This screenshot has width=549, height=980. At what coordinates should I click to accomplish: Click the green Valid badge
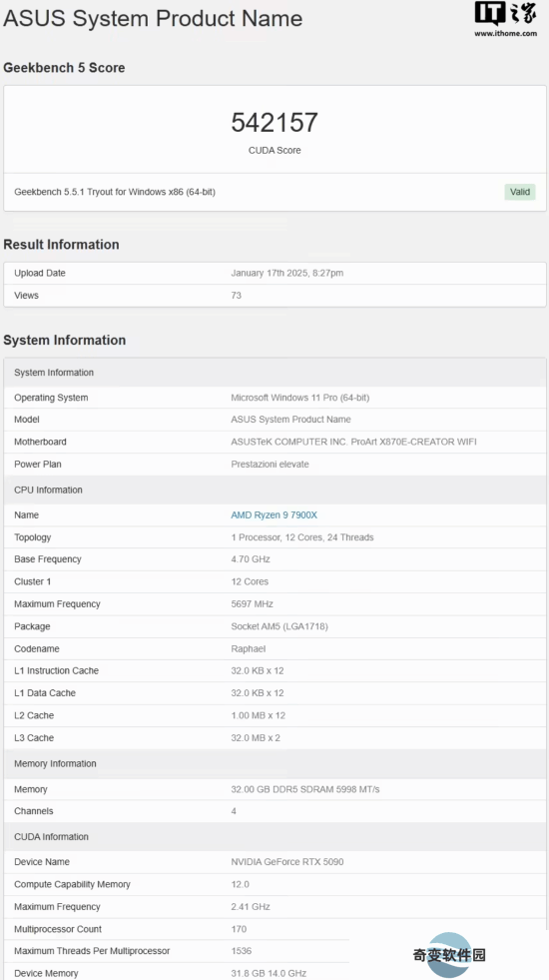[x=520, y=192]
